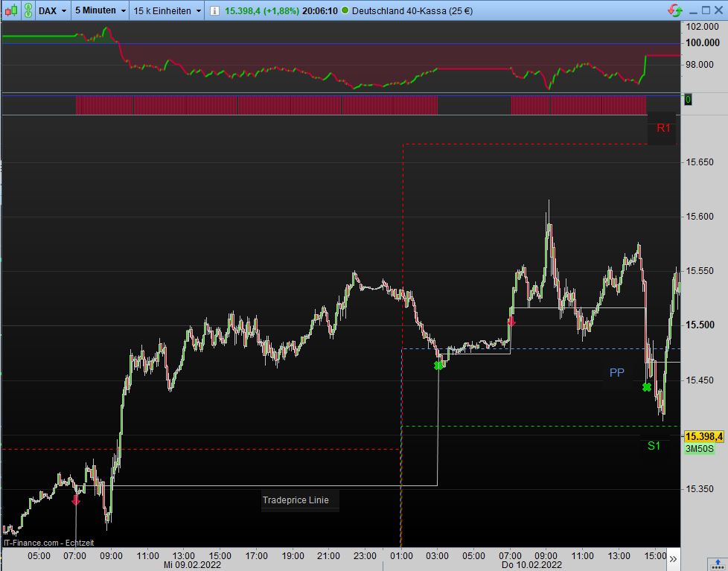The width and height of the screenshot is (728, 571).
Task: Click the green exit cross near 03:00
Action: pos(438,366)
